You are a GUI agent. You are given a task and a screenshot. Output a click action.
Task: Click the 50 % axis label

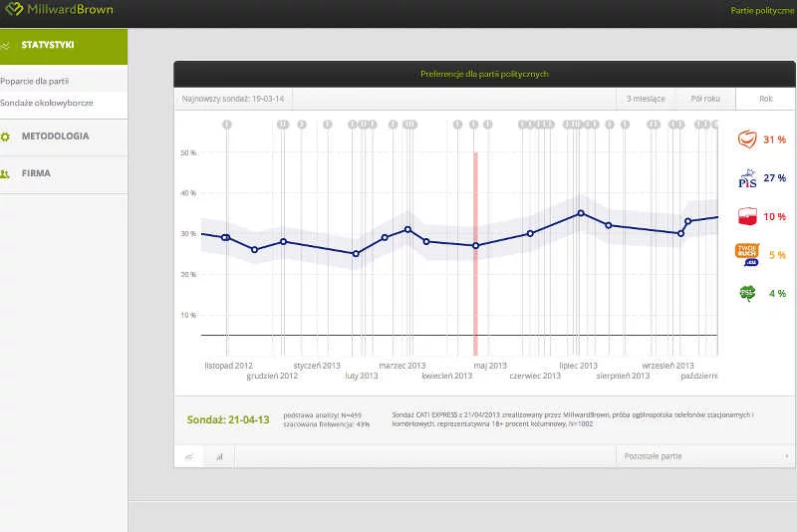pos(188,153)
